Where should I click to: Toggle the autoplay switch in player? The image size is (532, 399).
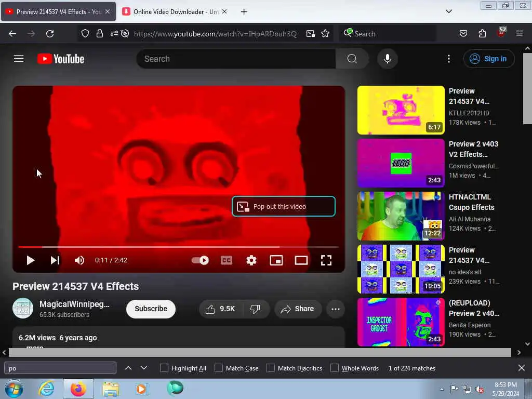(x=200, y=260)
